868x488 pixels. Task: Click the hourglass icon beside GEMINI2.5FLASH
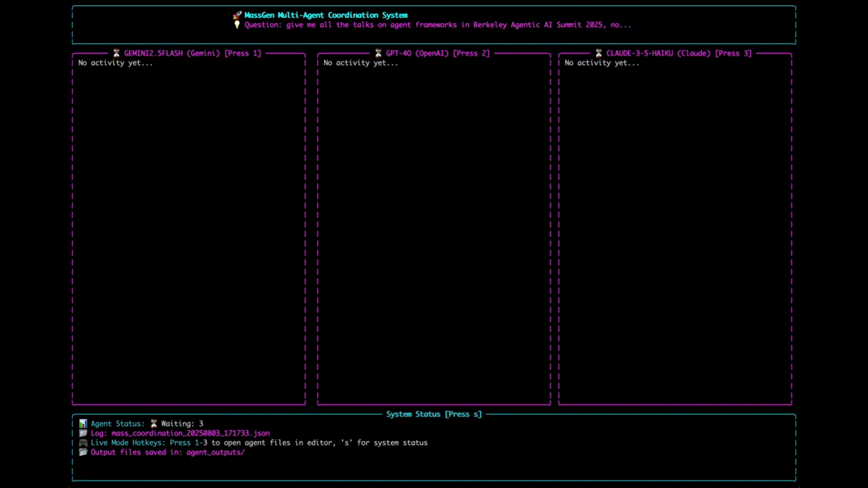[x=116, y=53]
